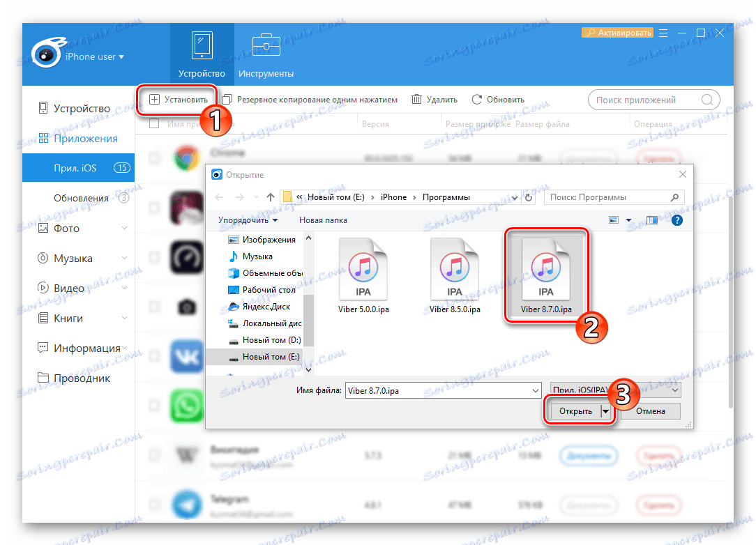Screen dimensions: 756x545
Task: Click the blue help question icon
Action: 677,220
